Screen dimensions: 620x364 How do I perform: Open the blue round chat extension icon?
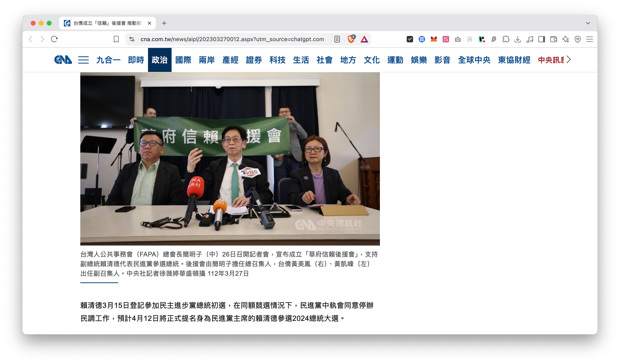pos(422,39)
